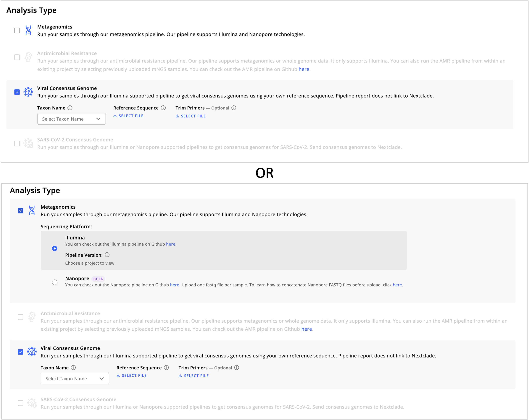
Task: Select file for Reference Sequence in bottom panel
Action: click(x=132, y=376)
